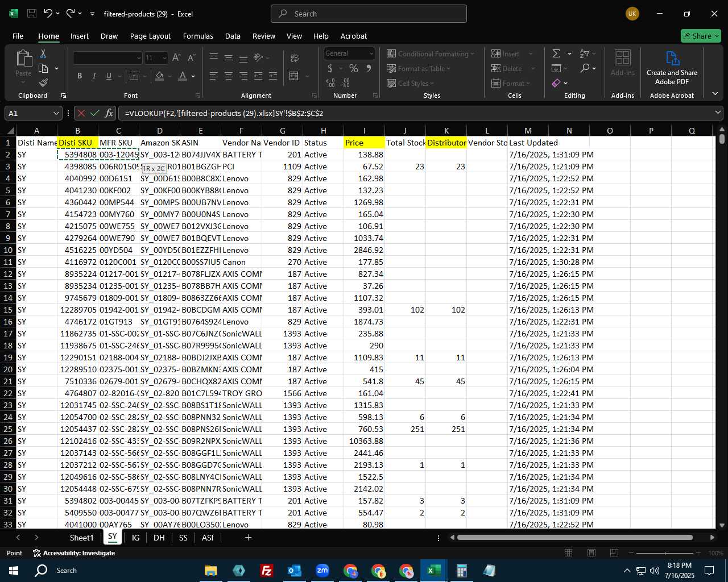Confirm the formula with the check mark
Image resolution: width=728 pixels, height=582 pixels.
click(95, 113)
